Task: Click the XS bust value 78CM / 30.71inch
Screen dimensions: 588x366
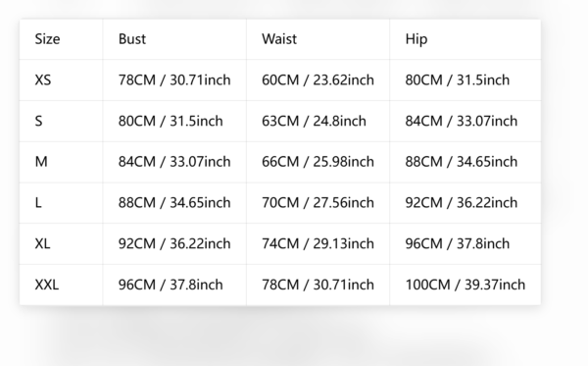Action: [x=174, y=79]
